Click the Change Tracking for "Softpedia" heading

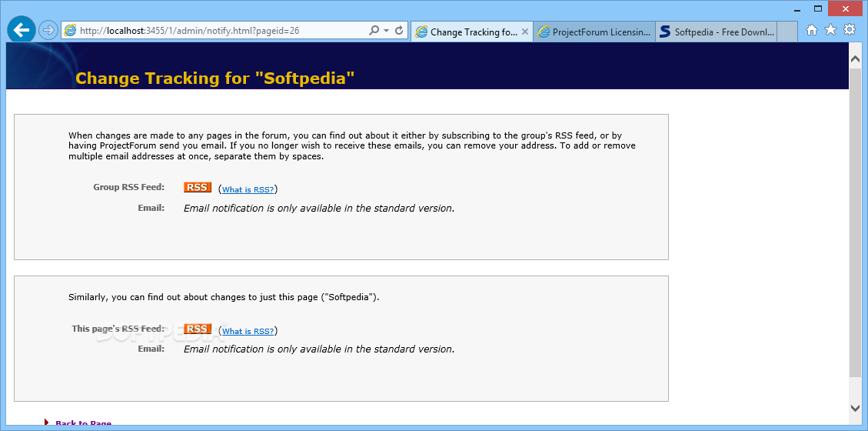pos(215,78)
